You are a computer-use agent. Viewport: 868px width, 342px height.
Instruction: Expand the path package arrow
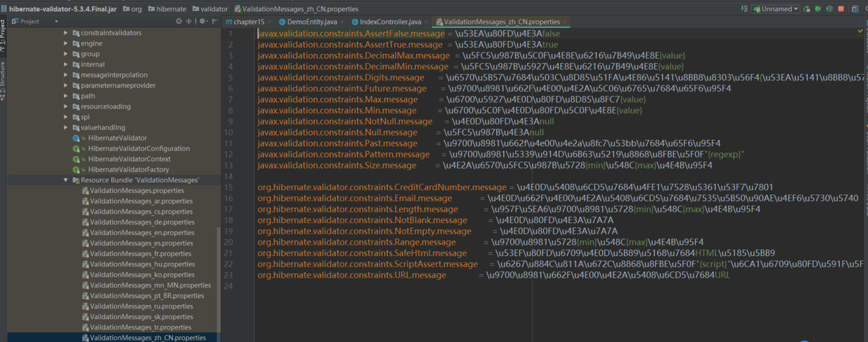click(66, 96)
